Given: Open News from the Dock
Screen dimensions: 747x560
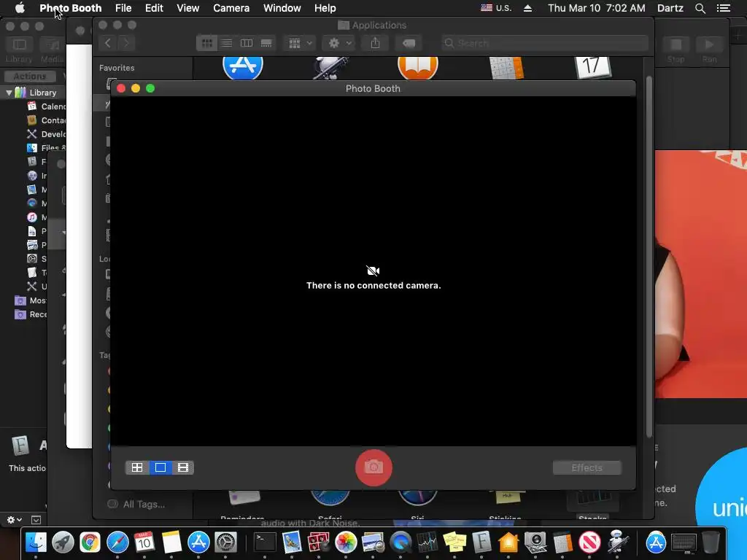Looking at the screenshot, I should coord(589,542).
